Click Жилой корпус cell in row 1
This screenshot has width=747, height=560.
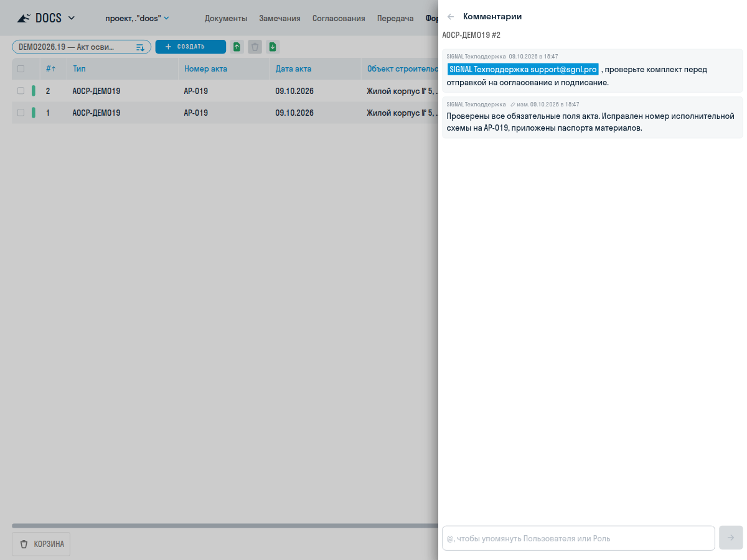click(402, 113)
